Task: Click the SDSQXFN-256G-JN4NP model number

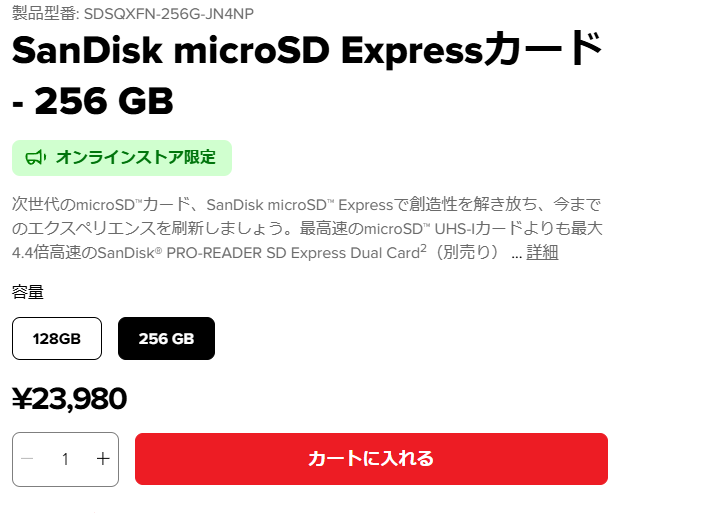Action: 185,13
